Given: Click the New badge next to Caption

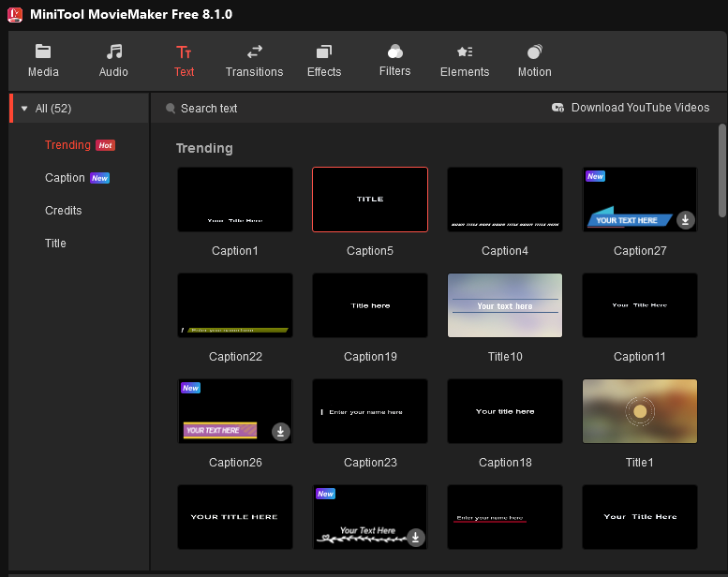Looking at the screenshot, I should coord(100,178).
